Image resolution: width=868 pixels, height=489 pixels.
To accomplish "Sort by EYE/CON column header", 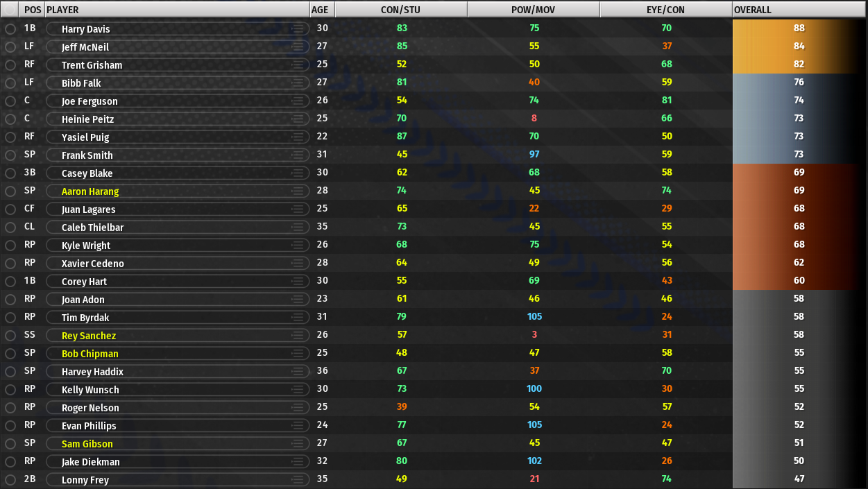I will point(666,10).
